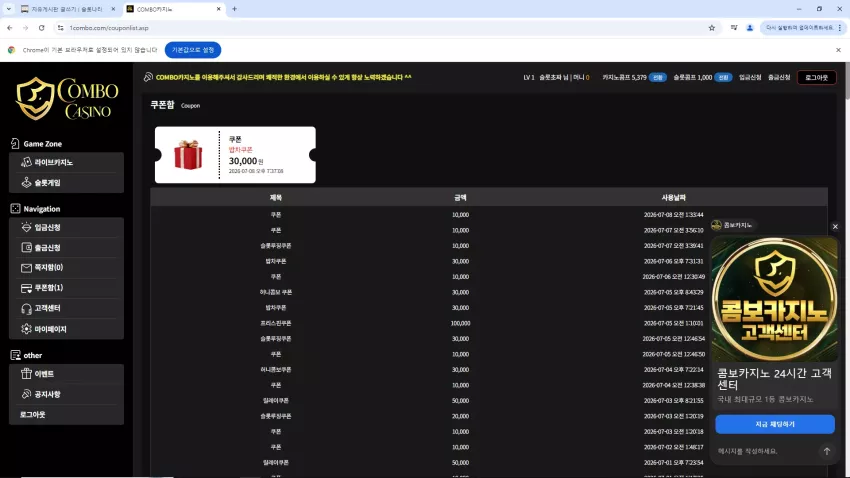This screenshot has height=478, width=850.
Task: Click the Chrome profile avatar icon
Action: click(750, 28)
